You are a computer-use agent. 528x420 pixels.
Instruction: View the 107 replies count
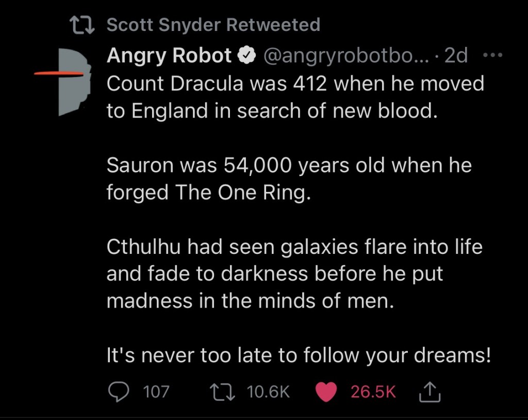coord(156,392)
